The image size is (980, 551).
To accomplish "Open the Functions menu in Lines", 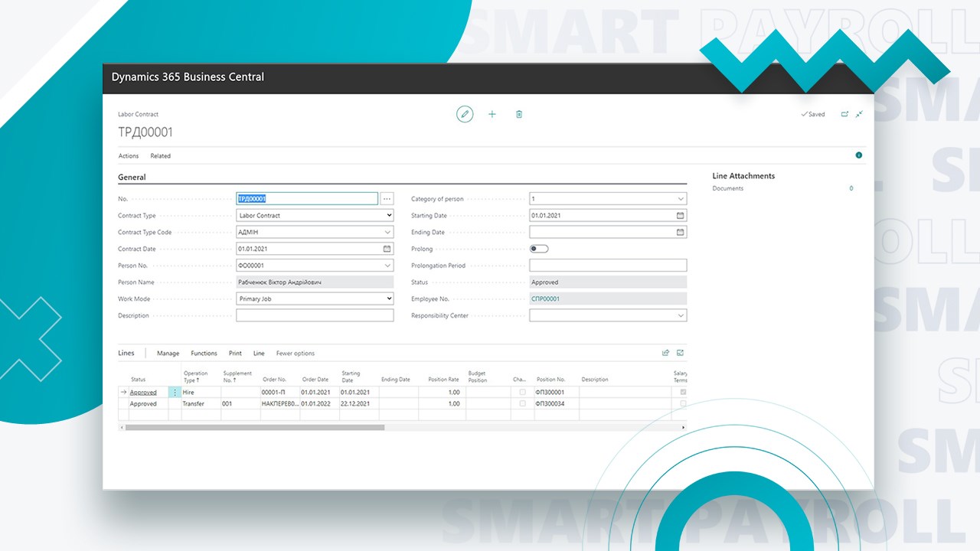I will tap(204, 354).
